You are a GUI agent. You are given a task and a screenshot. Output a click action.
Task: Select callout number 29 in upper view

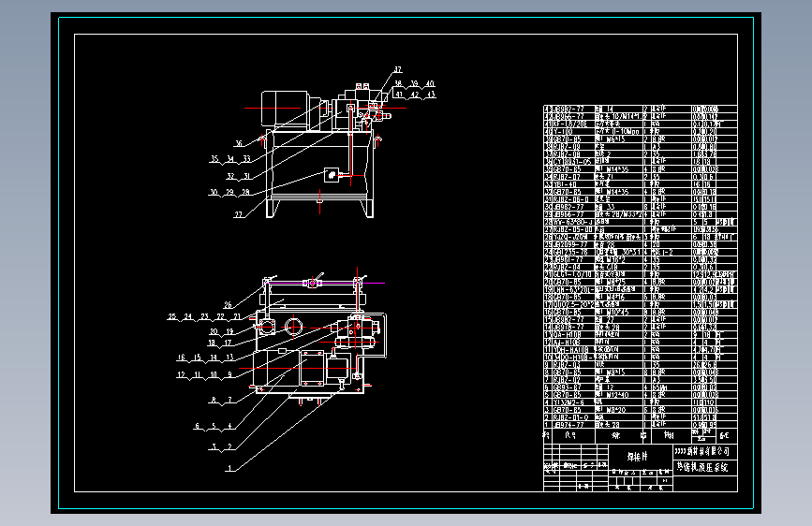click(229, 192)
